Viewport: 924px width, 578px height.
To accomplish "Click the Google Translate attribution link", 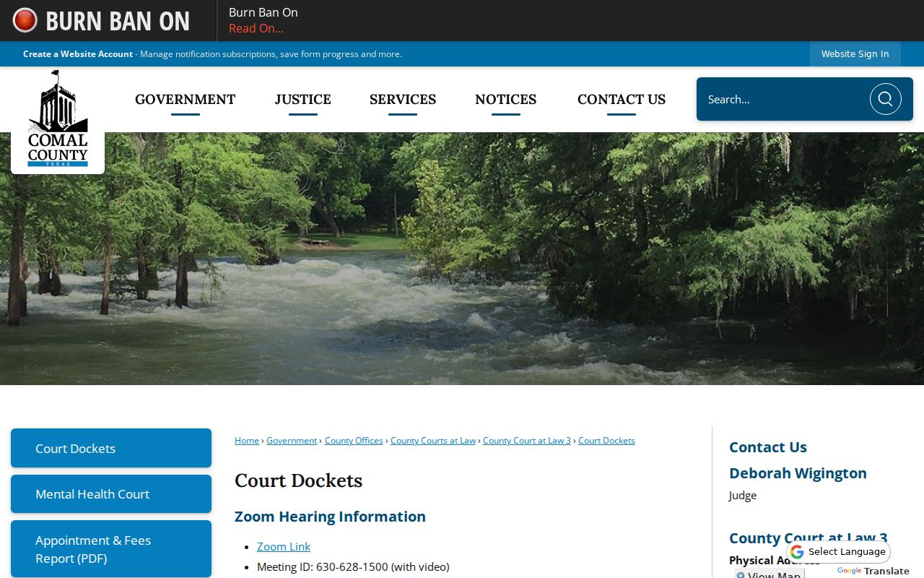I will 873,571.
